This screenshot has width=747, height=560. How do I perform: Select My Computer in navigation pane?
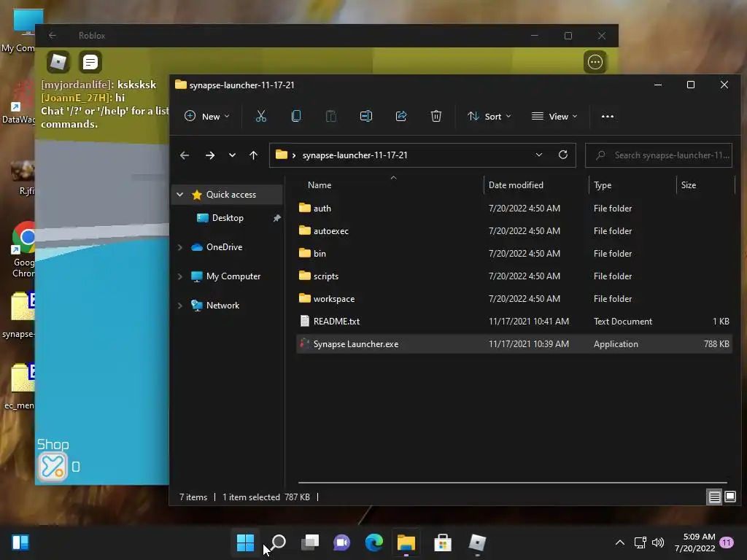[227, 276]
